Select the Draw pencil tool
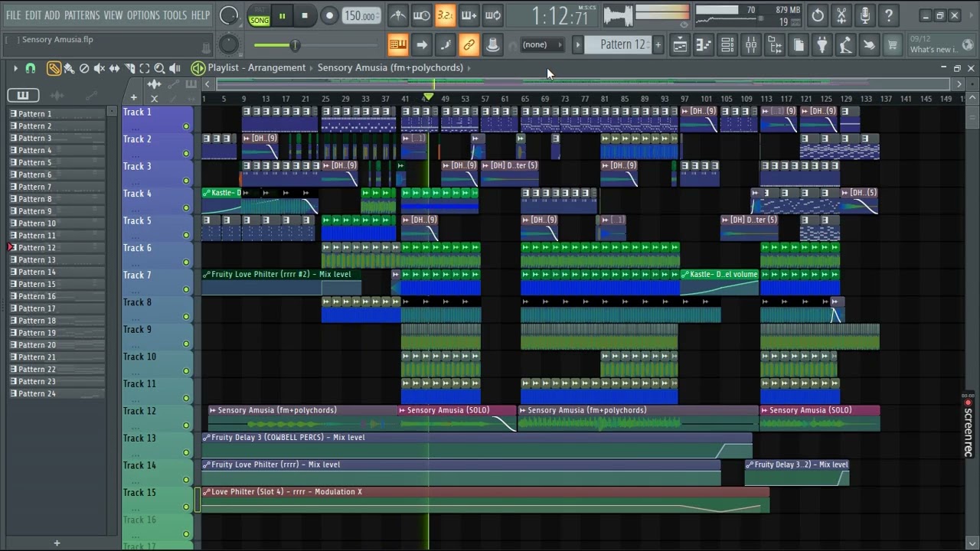This screenshot has width=980, height=551. click(54, 68)
